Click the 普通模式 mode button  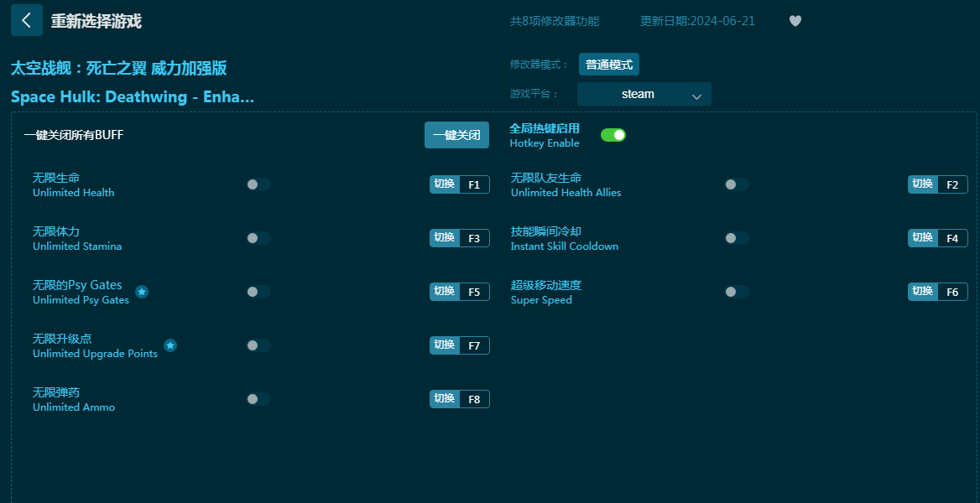click(609, 65)
